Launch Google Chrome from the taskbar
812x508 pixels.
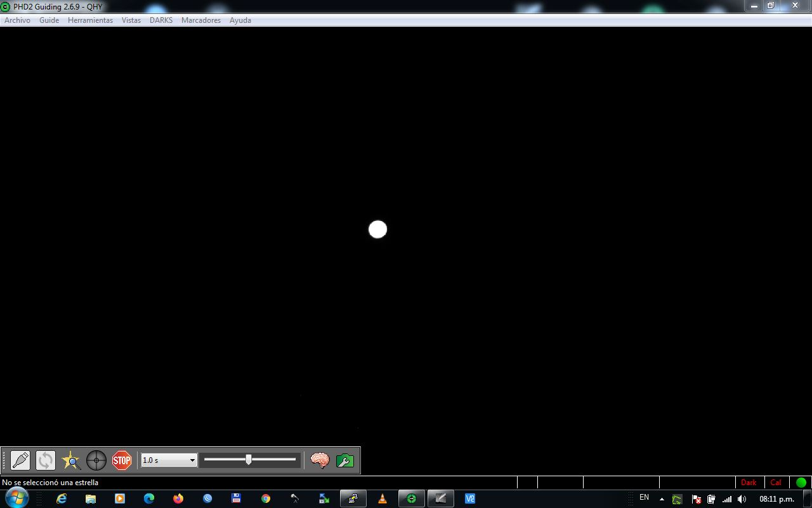(x=266, y=498)
